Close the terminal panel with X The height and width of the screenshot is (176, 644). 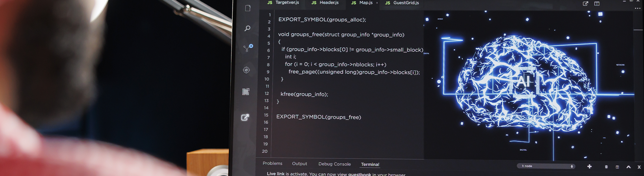click(x=639, y=167)
